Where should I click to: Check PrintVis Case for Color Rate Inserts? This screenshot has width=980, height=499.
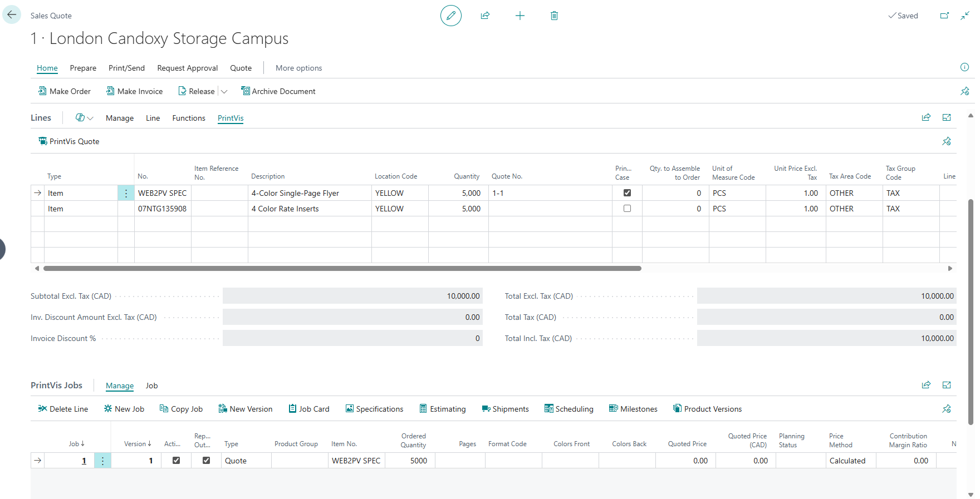627,209
